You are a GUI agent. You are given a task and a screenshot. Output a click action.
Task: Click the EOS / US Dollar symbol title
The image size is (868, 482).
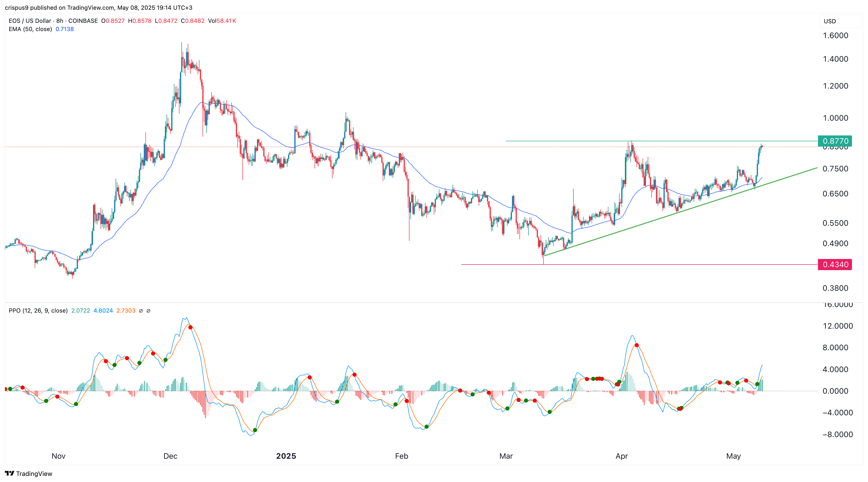pyautogui.click(x=30, y=21)
